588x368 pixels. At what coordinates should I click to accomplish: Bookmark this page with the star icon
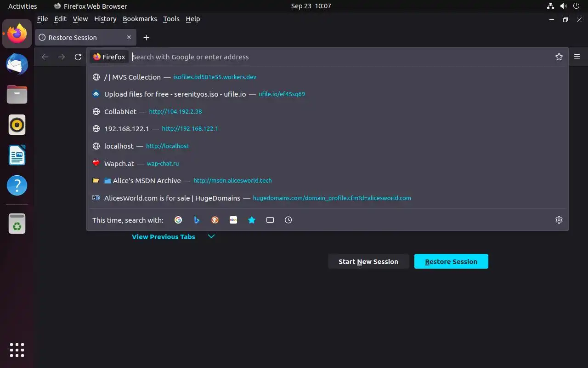coord(559,57)
